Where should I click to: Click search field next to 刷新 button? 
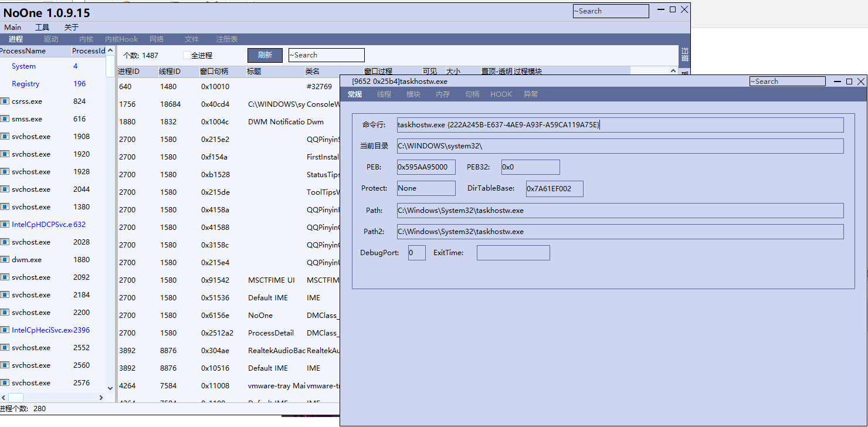click(327, 55)
